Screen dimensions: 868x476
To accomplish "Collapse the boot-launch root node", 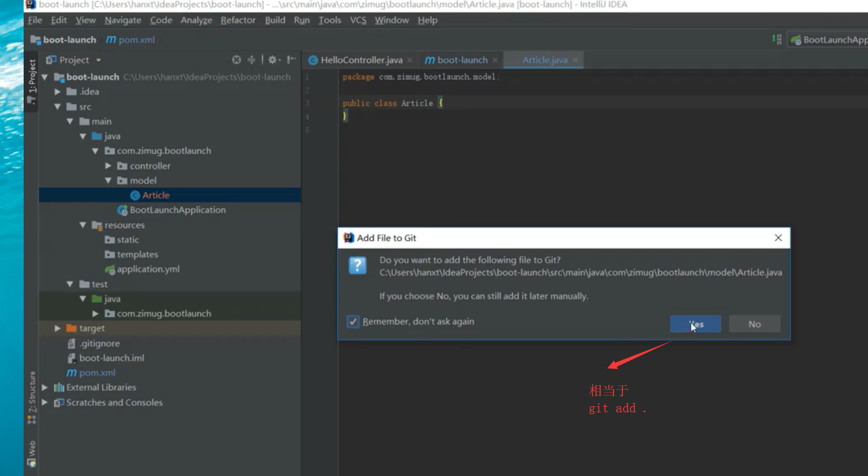I will [x=44, y=77].
